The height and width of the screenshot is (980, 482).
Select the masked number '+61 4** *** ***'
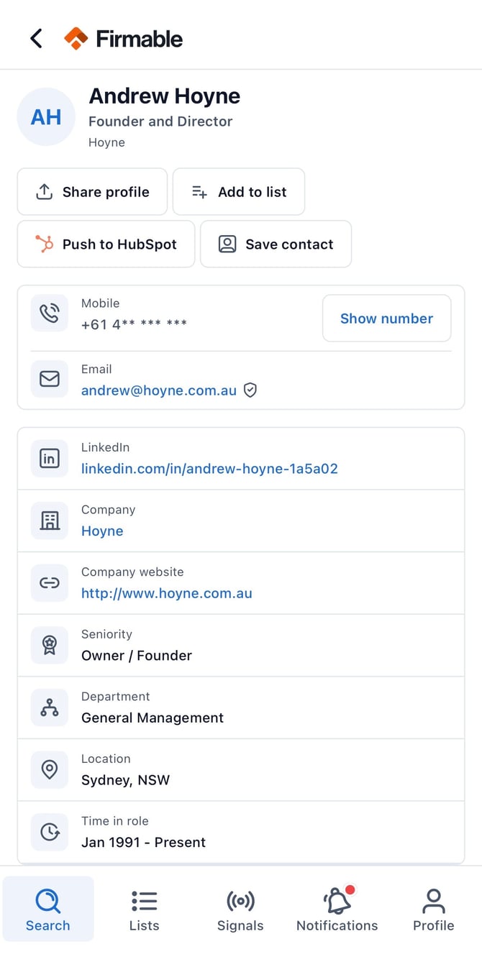134,325
